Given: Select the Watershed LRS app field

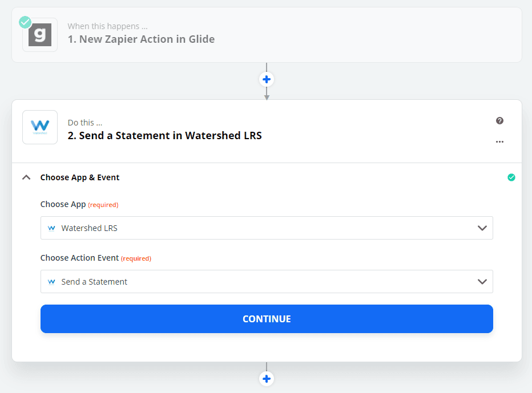Looking at the screenshot, I should click(x=267, y=228).
